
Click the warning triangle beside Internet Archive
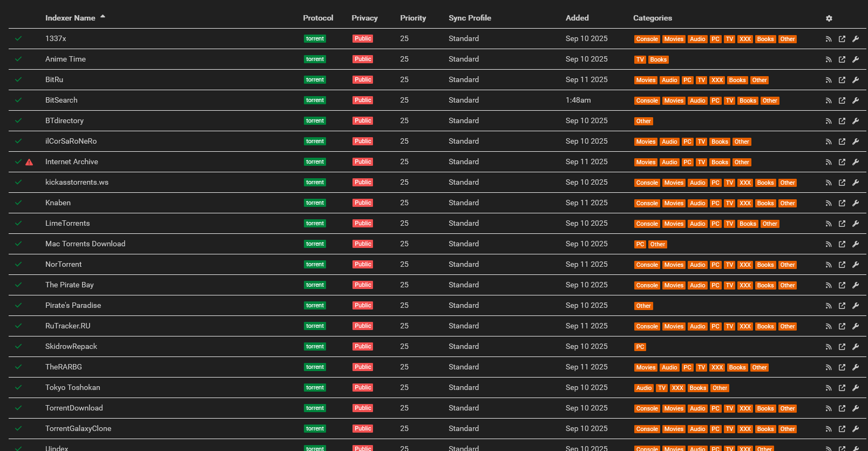[29, 162]
